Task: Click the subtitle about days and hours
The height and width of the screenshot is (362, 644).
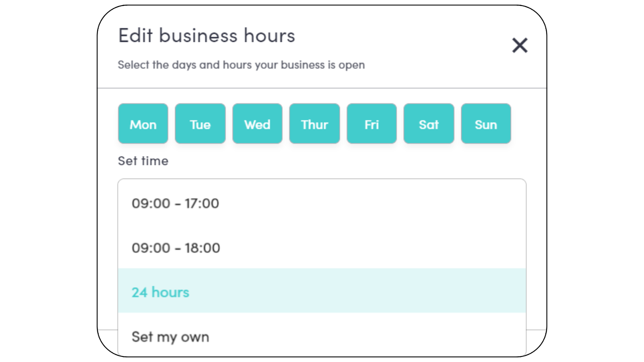Action: (241, 65)
